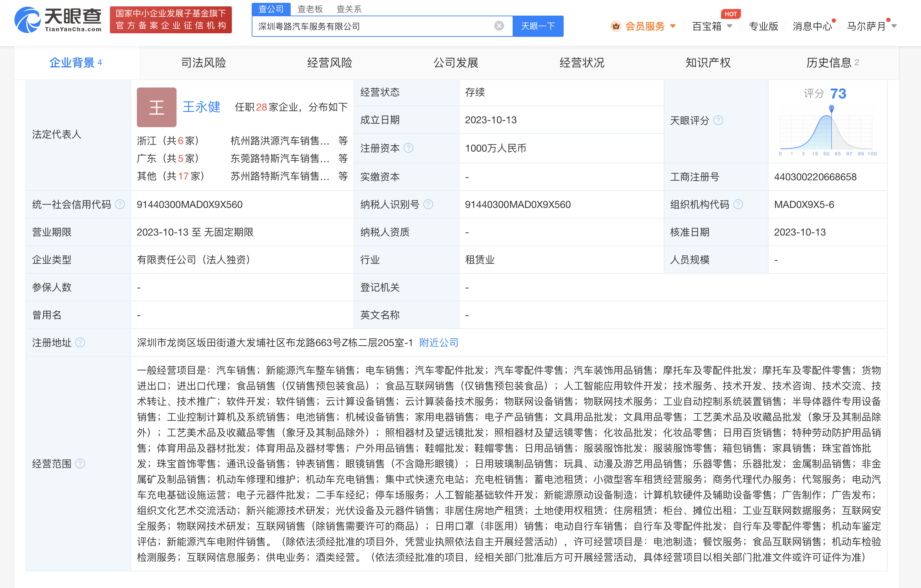Click the 营业期限 value
Image resolution: width=921 pixels, height=588 pixels.
pyautogui.click(x=195, y=232)
